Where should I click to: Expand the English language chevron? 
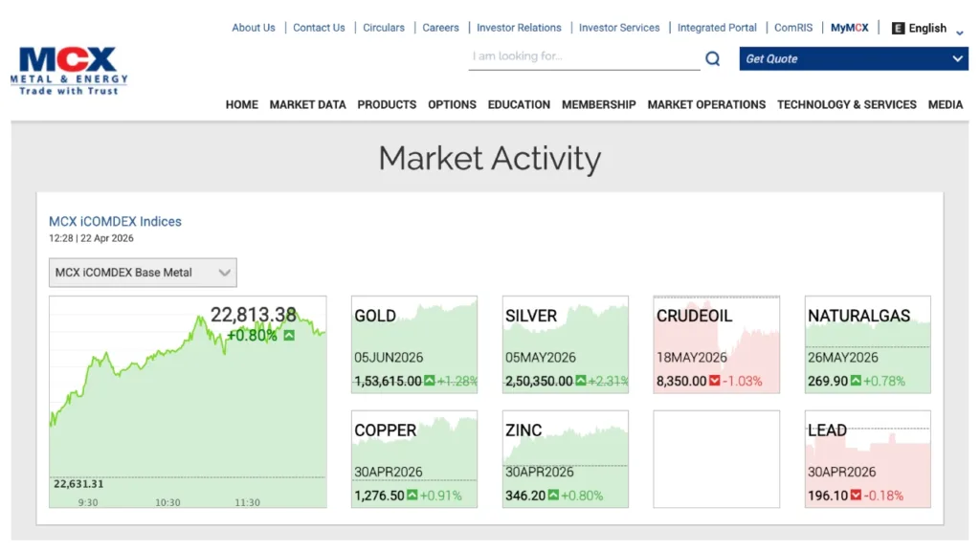959,32
